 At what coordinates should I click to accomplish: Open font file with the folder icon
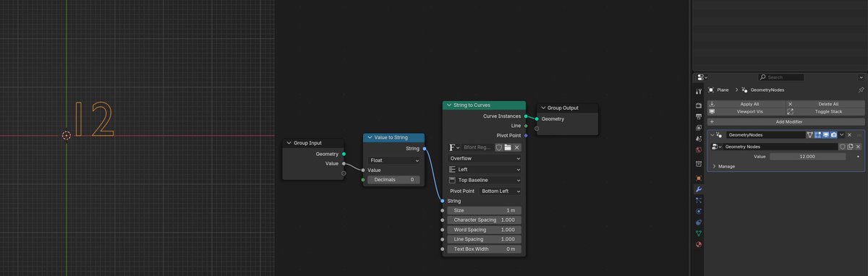pos(508,147)
